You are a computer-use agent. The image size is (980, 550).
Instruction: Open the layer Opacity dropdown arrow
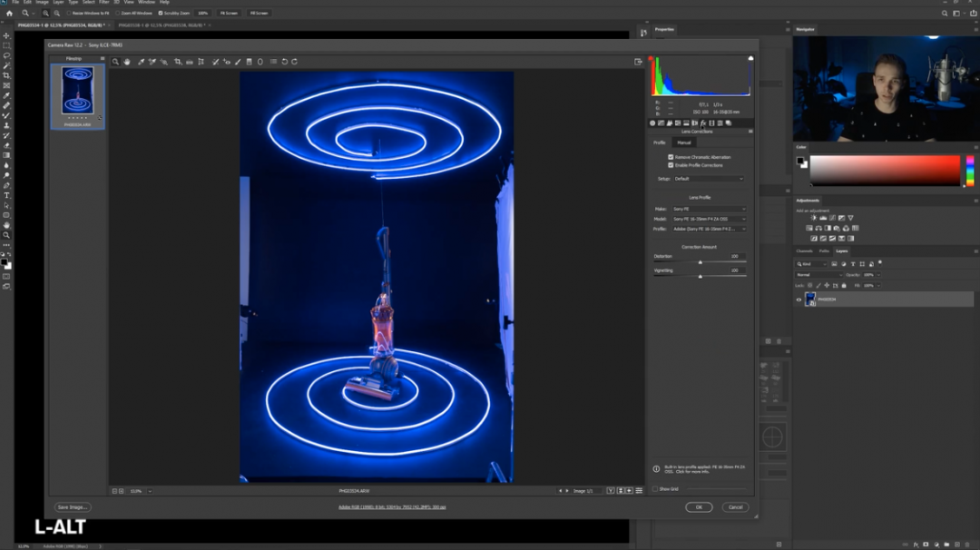click(878, 275)
